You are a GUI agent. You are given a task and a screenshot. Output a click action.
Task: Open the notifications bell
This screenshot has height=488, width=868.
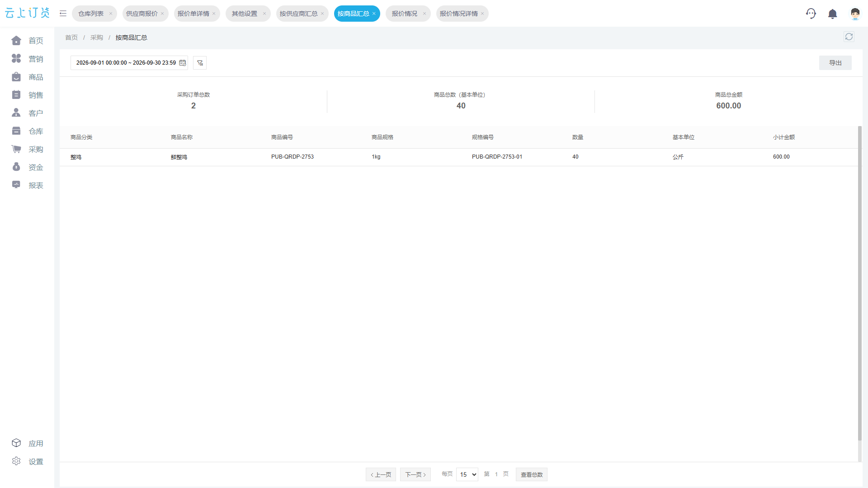coord(833,14)
